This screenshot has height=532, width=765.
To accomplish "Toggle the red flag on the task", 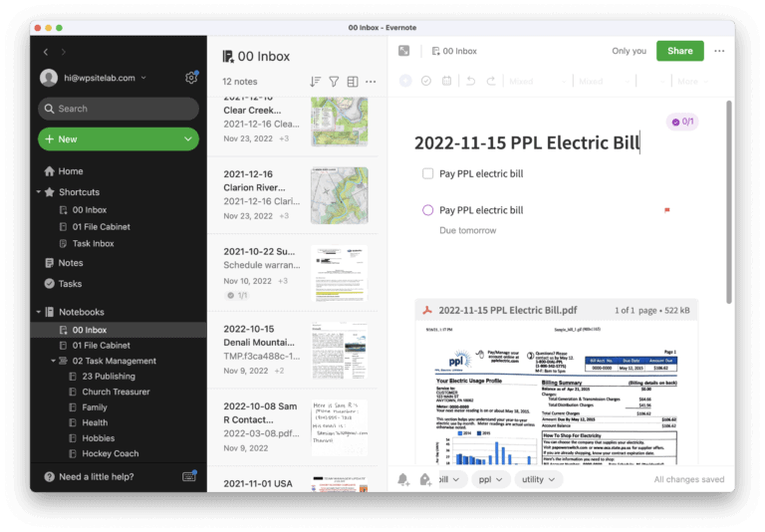I will [x=667, y=210].
